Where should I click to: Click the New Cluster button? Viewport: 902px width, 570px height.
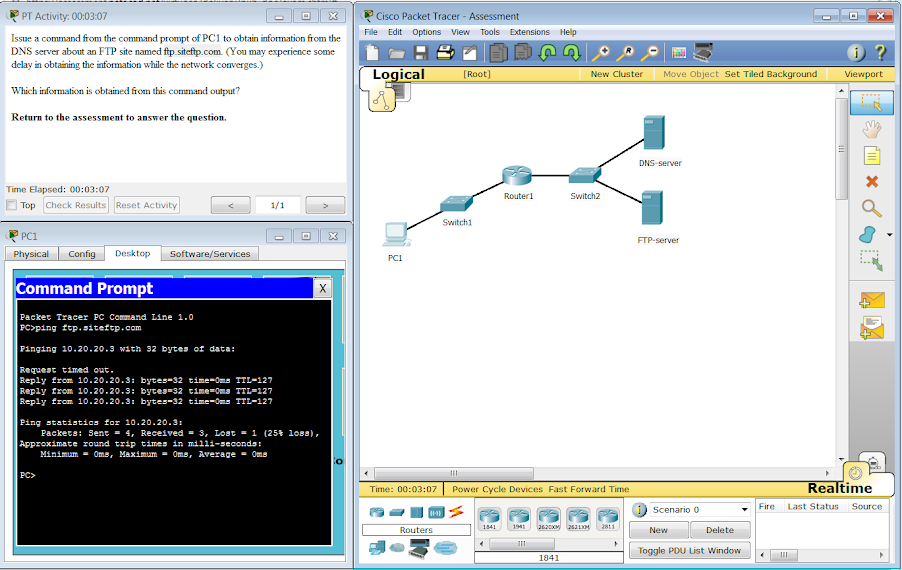point(617,74)
